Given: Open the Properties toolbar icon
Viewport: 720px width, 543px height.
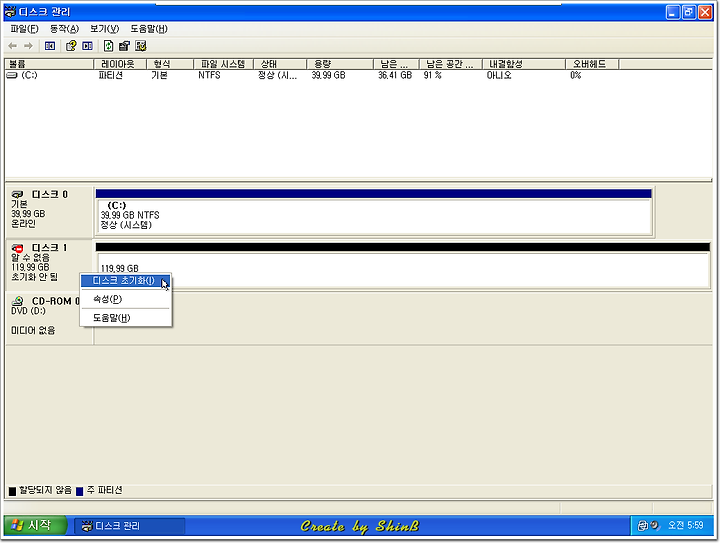Looking at the screenshot, I should pyautogui.click(x=124, y=46).
